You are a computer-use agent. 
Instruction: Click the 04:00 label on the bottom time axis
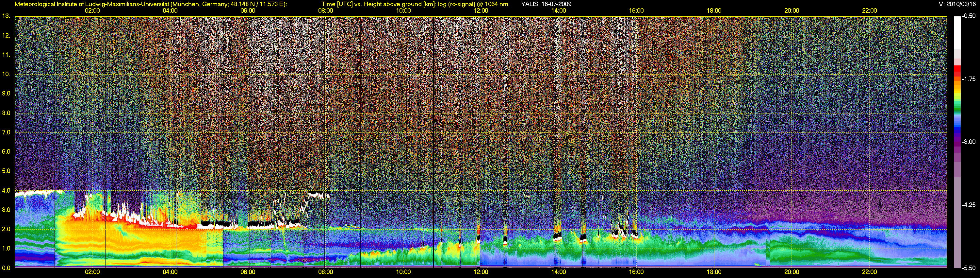pos(170,272)
